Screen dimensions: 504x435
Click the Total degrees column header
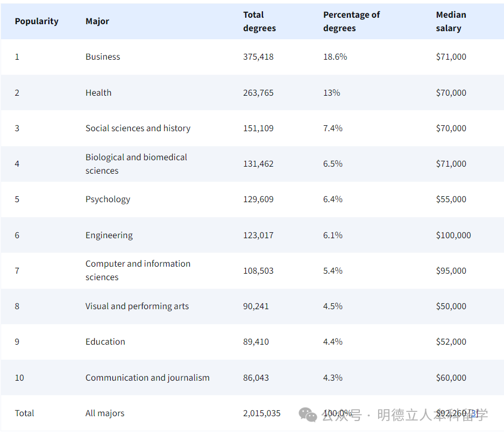[x=259, y=22]
